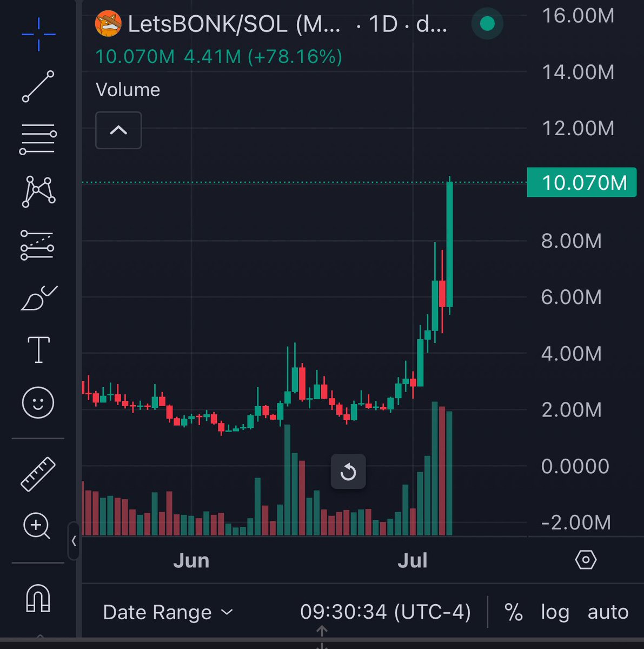Click the 10.070M current price label
Image resolution: width=644 pixels, height=649 pixels.
click(x=582, y=183)
